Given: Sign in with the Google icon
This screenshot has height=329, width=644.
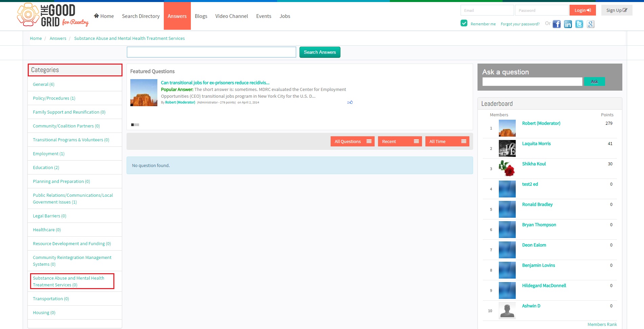Looking at the screenshot, I should pyautogui.click(x=591, y=24).
